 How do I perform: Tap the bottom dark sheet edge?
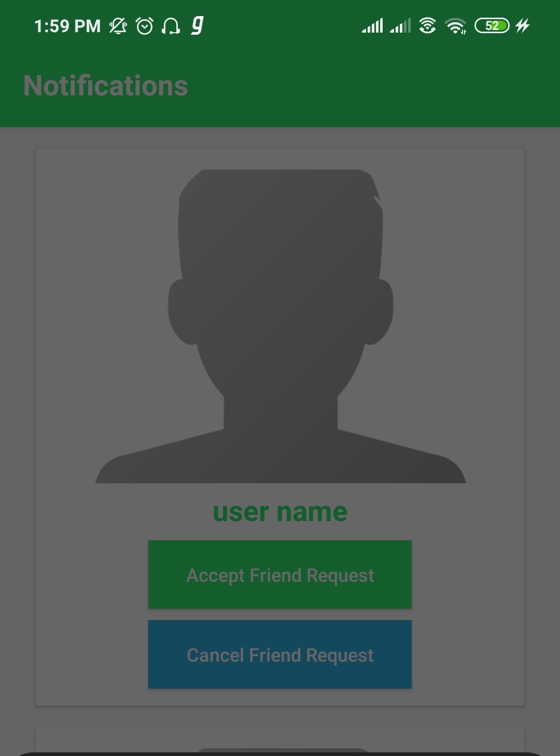coord(280,754)
